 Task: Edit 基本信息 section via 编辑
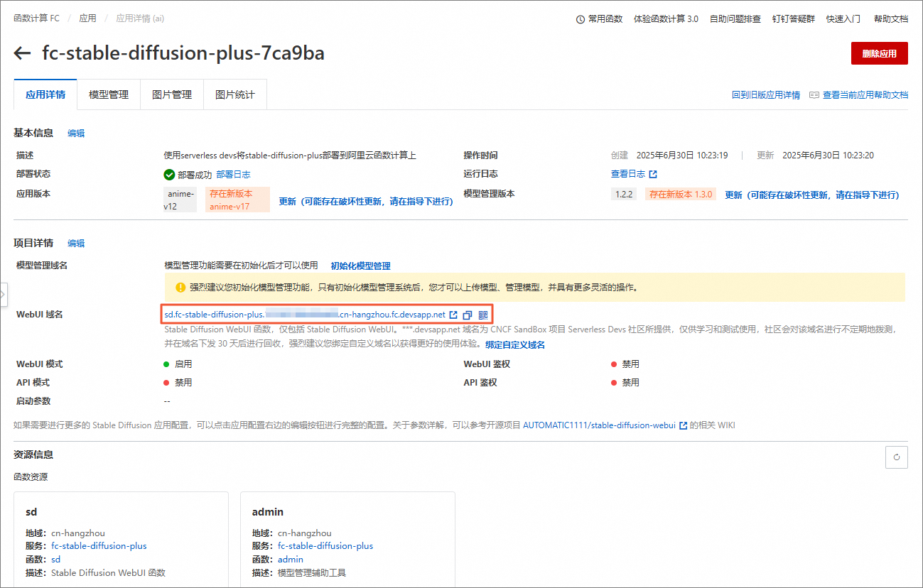click(x=76, y=133)
